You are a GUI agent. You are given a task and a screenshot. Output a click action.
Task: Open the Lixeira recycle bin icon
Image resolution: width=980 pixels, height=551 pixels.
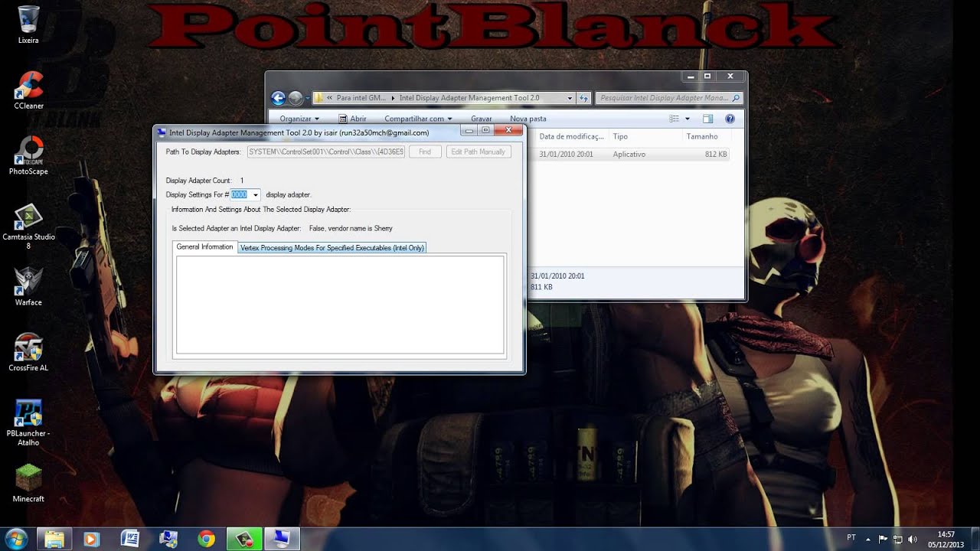(x=28, y=24)
